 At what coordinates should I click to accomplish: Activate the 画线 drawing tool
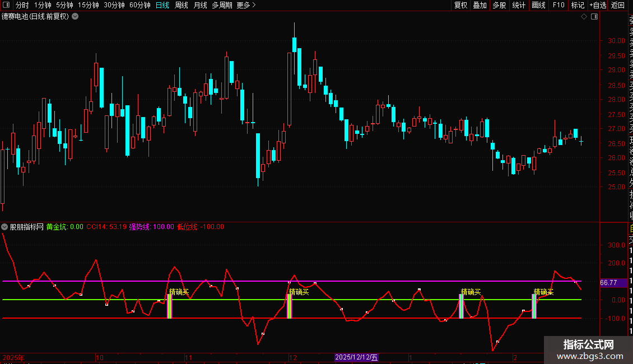tap(538, 5)
